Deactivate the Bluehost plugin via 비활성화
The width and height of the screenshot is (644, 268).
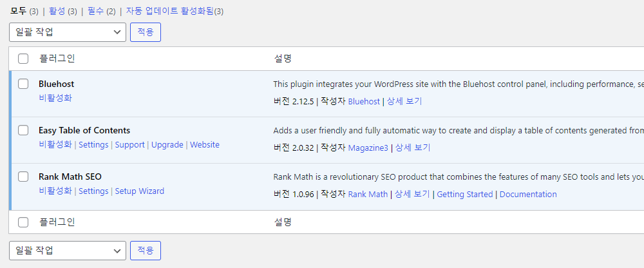(x=55, y=98)
